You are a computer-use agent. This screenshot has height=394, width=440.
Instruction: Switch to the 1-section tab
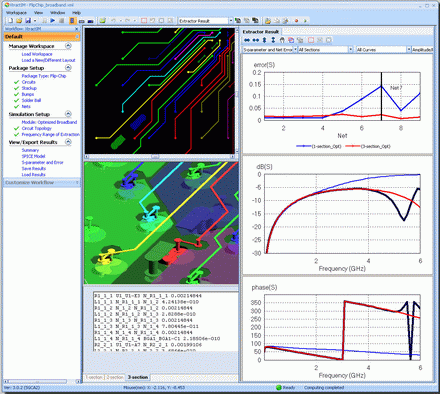click(94, 377)
